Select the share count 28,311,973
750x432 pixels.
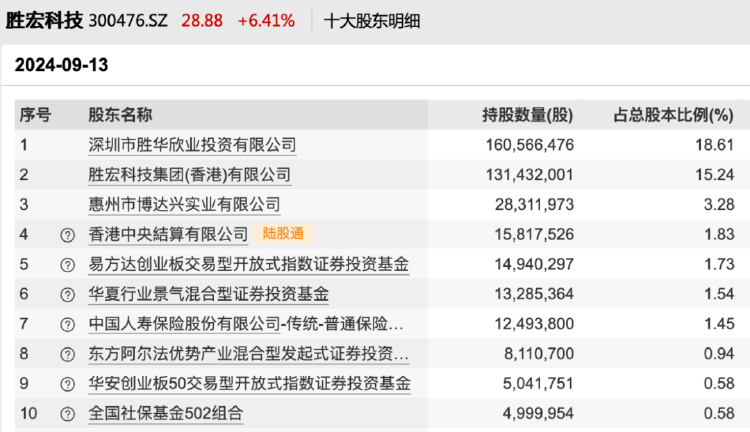coord(534,205)
